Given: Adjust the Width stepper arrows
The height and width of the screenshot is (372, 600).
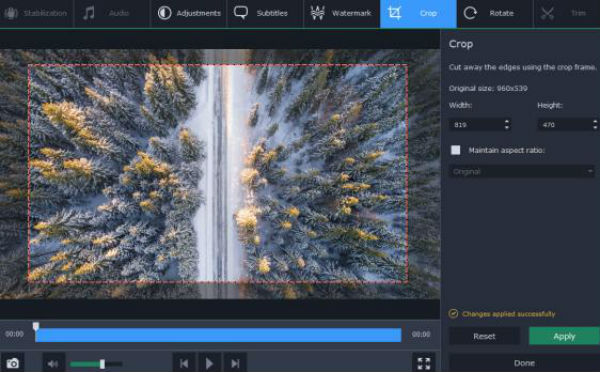Looking at the screenshot, I should (x=507, y=125).
